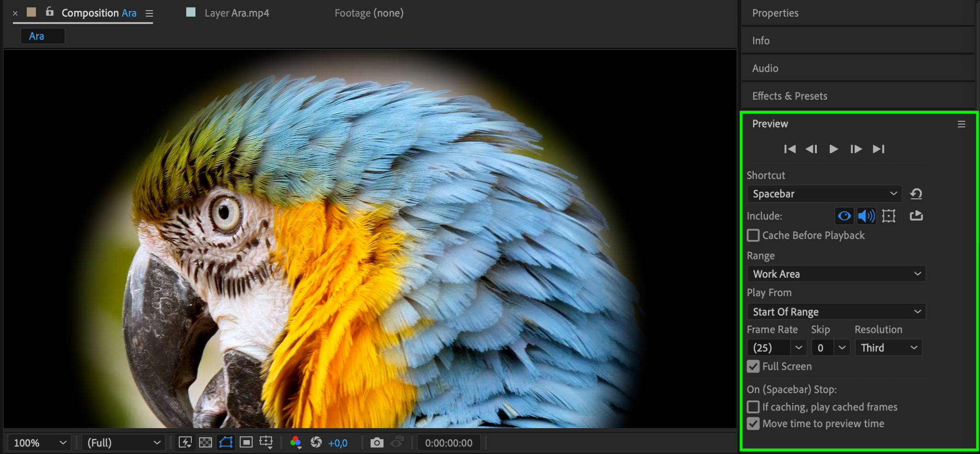Click the 0:00:00:00 timecode display
980x454 pixels.
[448, 443]
